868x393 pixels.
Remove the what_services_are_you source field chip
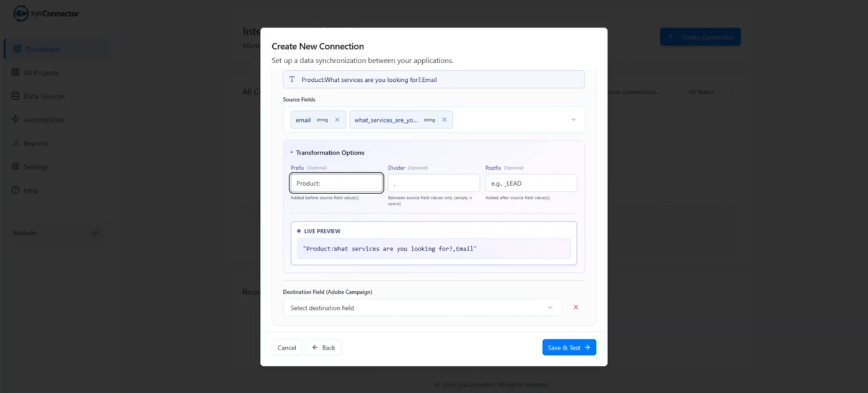click(x=444, y=120)
